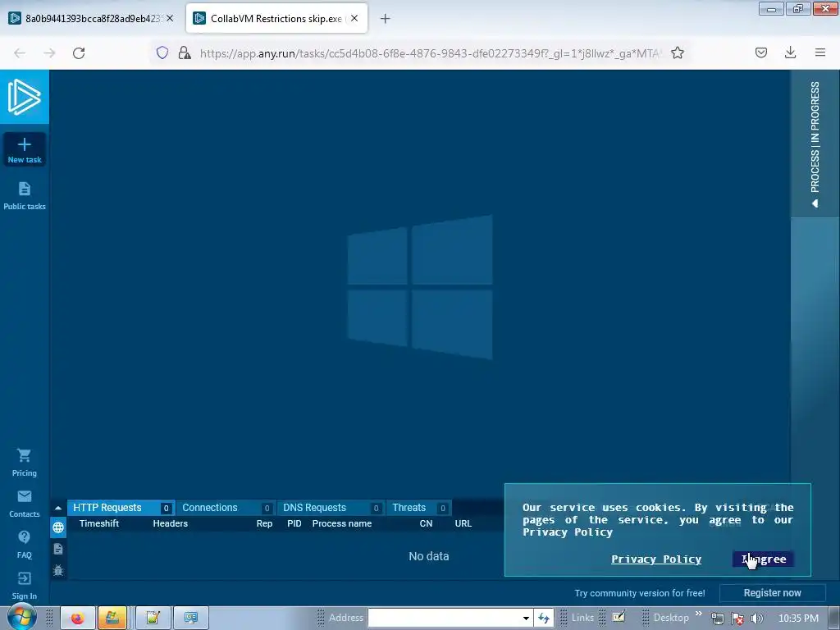
Task: Open the taskbar Links toolbar
Action: tap(582, 618)
